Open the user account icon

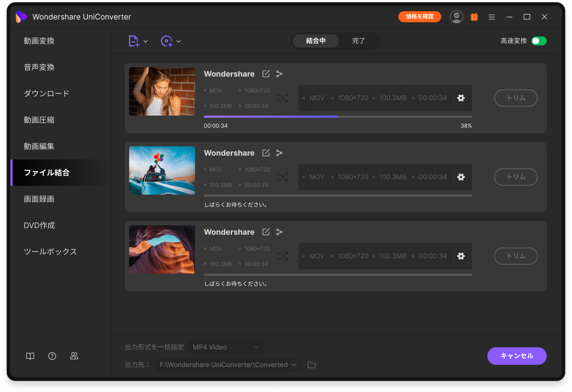coord(456,17)
